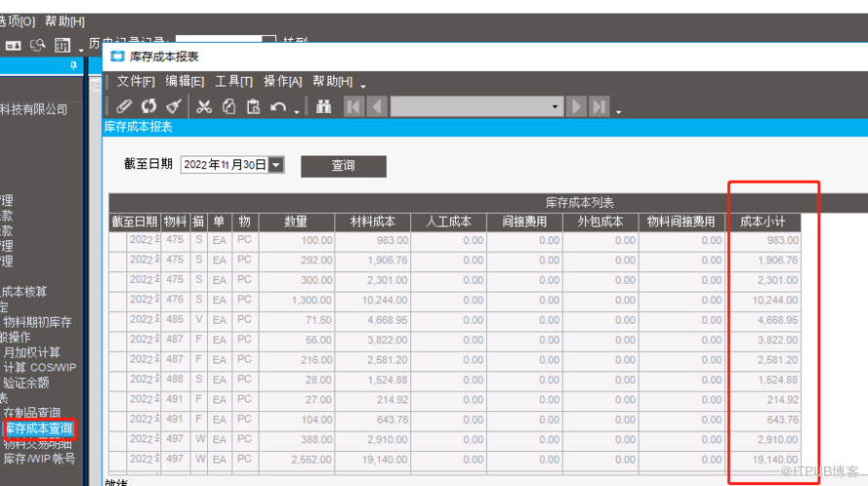Click the 人工成本 column header
Image resolution: width=868 pixels, height=486 pixels.
[448, 222]
